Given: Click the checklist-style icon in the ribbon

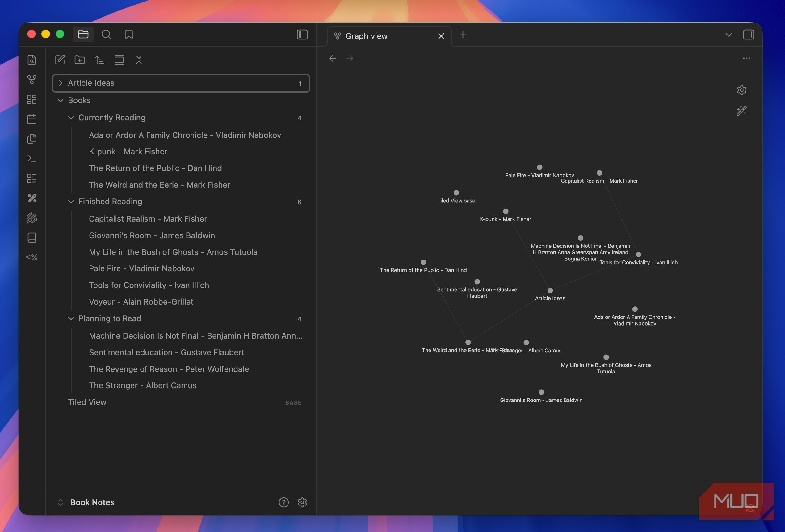Looking at the screenshot, I should coord(32,178).
